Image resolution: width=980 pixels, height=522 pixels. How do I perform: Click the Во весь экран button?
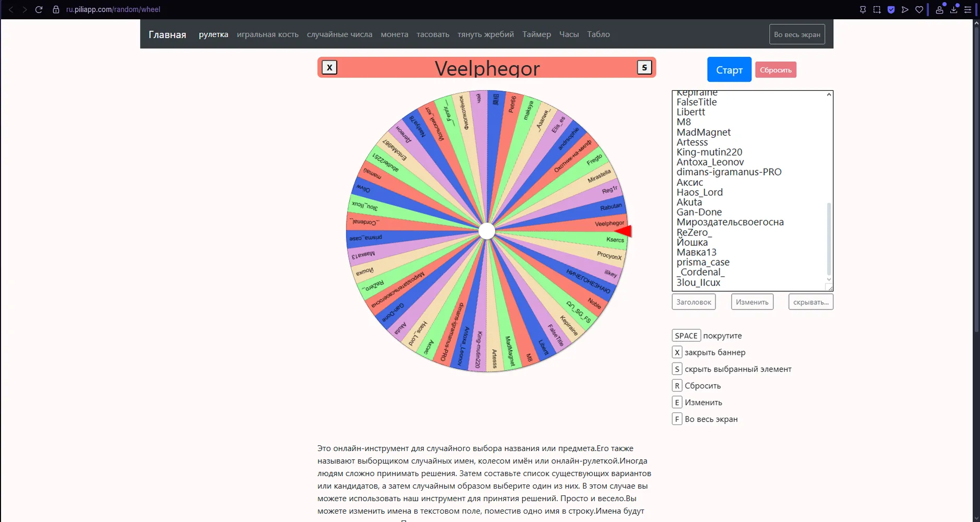pos(797,34)
